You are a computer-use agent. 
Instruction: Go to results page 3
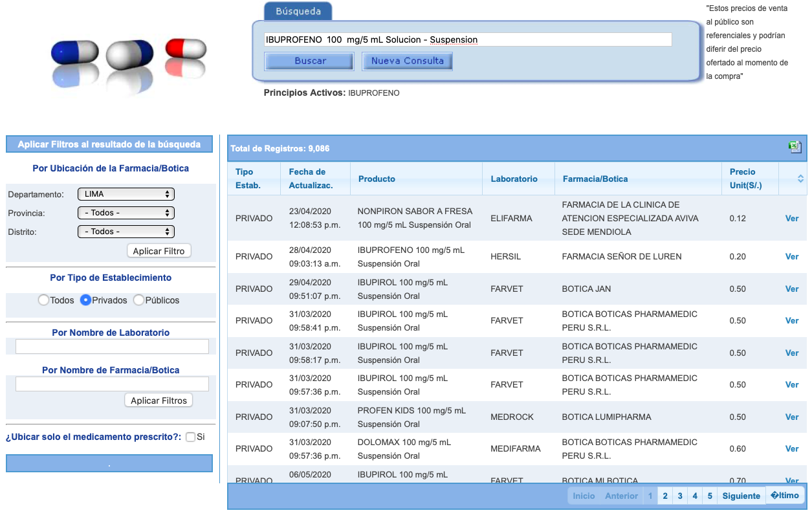click(680, 496)
